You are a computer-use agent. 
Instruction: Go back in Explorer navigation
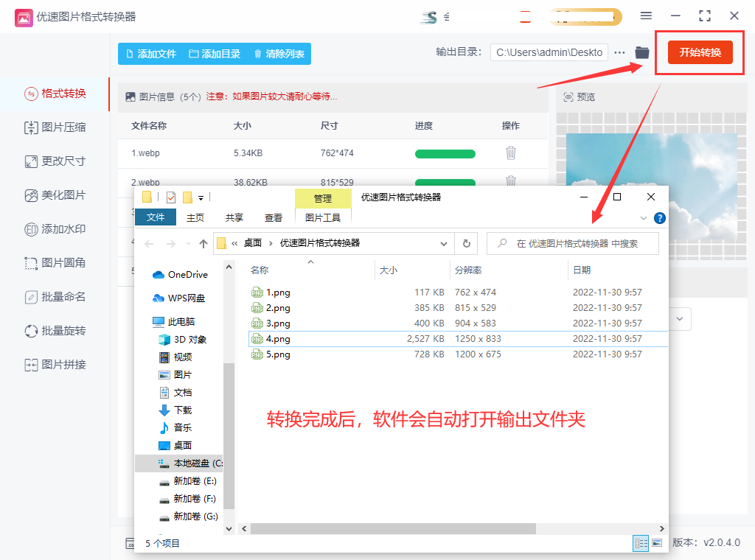click(x=149, y=244)
